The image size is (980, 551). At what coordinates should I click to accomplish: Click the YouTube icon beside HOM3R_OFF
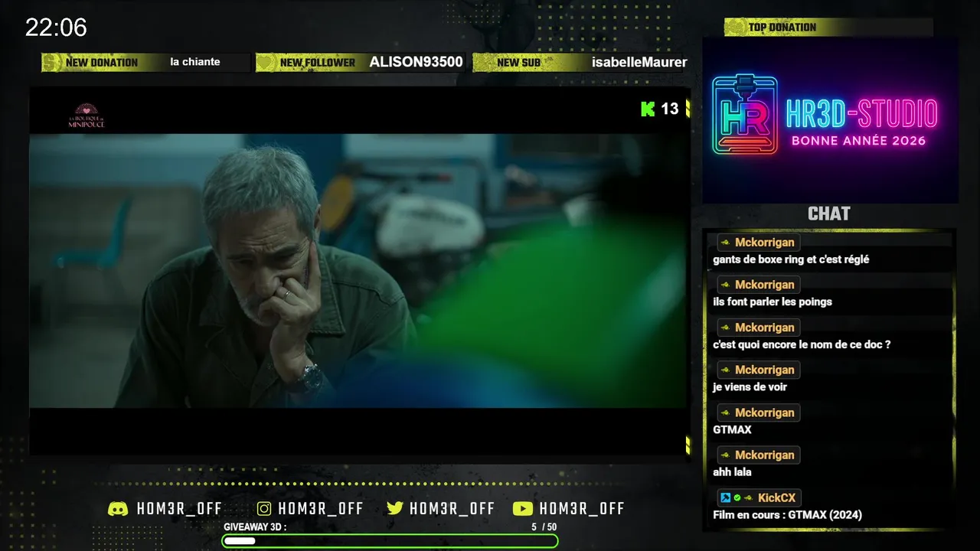523,509
